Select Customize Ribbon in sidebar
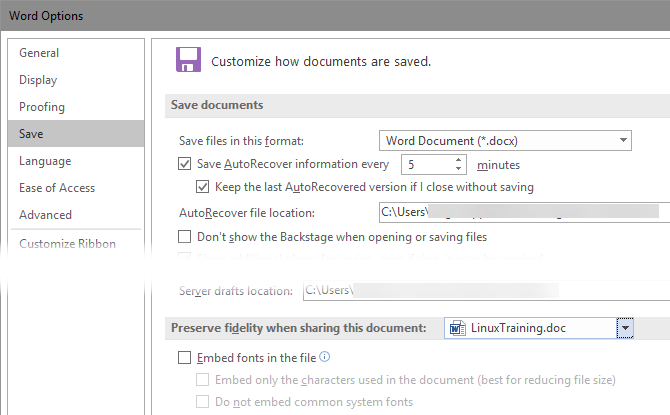Image resolution: width=670 pixels, height=415 pixels. point(67,244)
